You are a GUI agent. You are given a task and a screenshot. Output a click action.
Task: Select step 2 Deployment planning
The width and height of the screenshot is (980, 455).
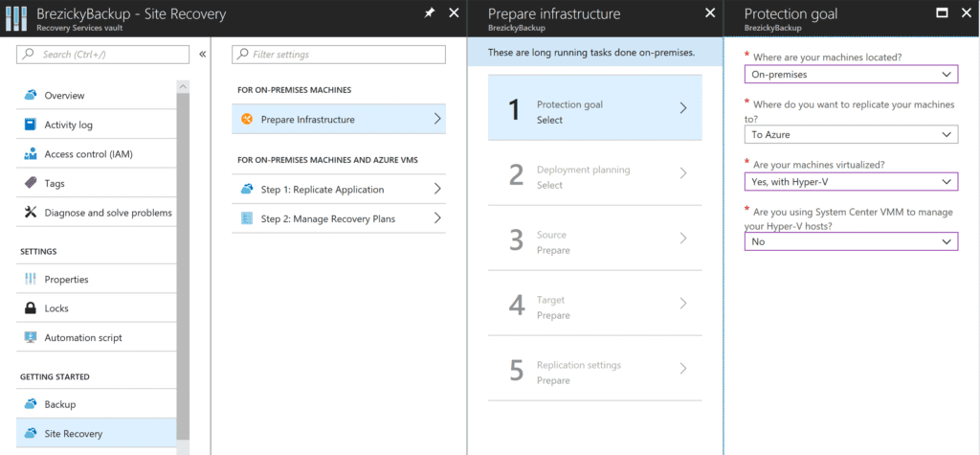point(595,172)
